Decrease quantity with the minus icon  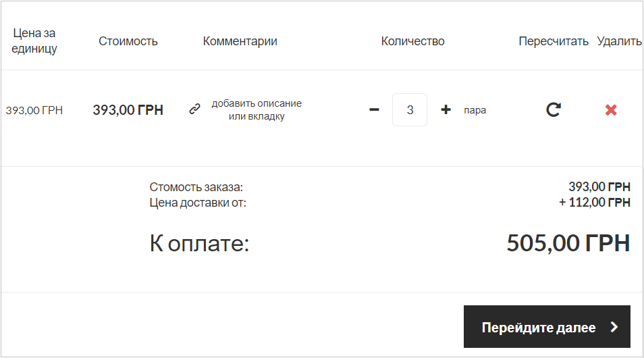(x=374, y=109)
